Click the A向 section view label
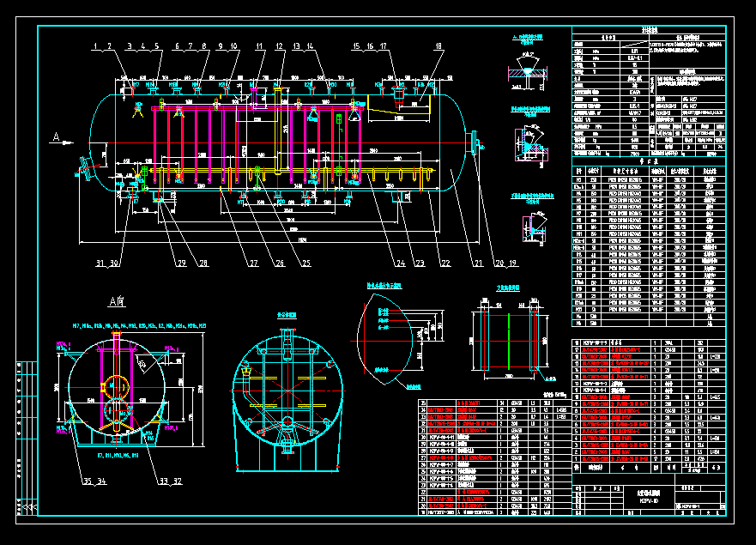 (x=117, y=300)
